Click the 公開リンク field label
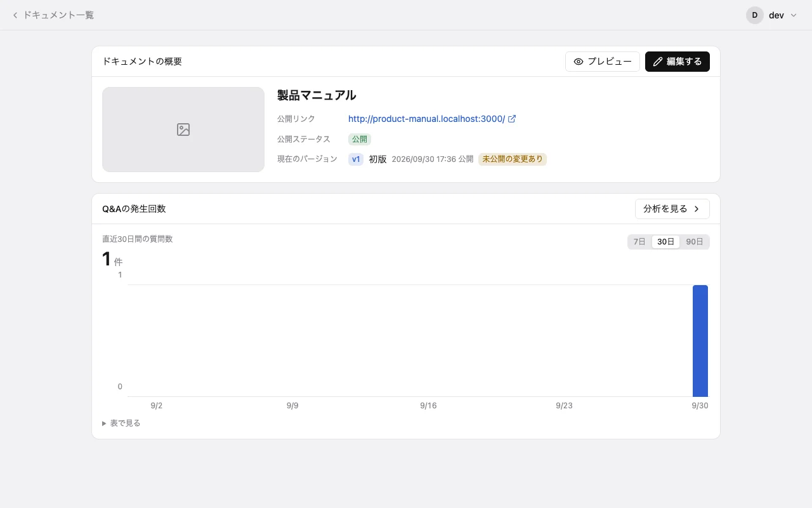 296,119
